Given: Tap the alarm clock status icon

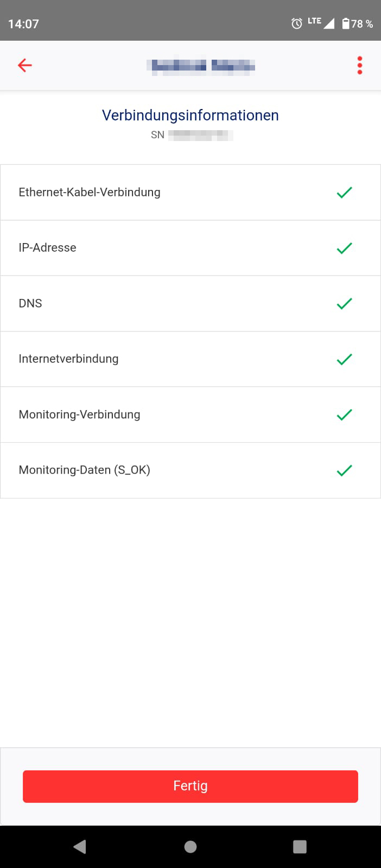Looking at the screenshot, I should pyautogui.click(x=297, y=23).
